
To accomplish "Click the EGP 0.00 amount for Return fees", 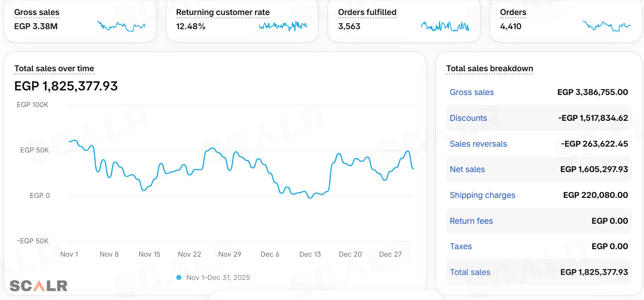I will tap(610, 221).
